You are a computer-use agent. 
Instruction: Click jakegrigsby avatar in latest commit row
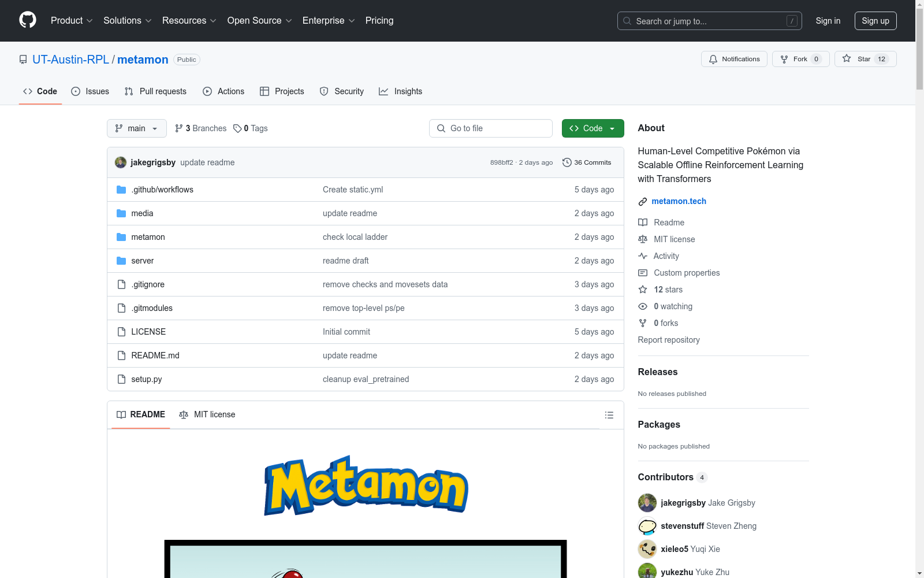(x=121, y=162)
